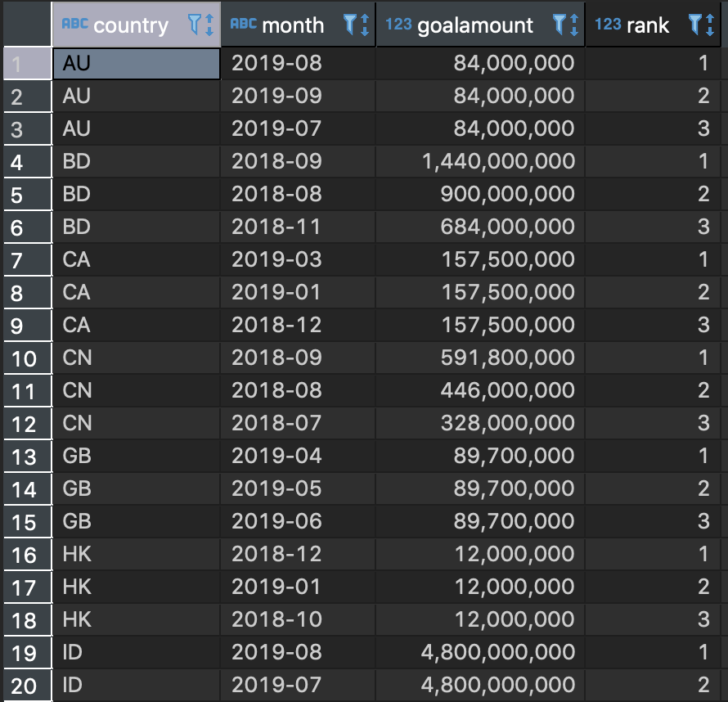Click goalamount 12,000,000 in row 17
The width and height of the screenshot is (728, 702).
(480, 587)
